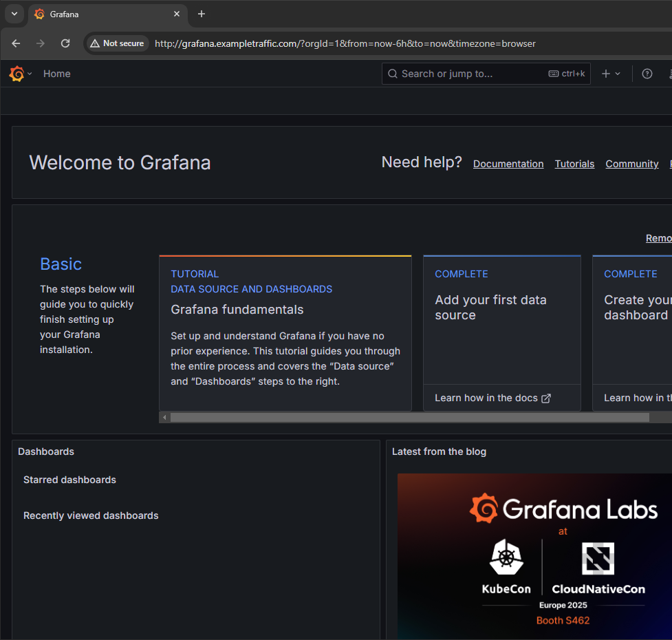Viewport: 672px width, 640px height.
Task: Click the Dashboards panel title
Action: pos(46,451)
